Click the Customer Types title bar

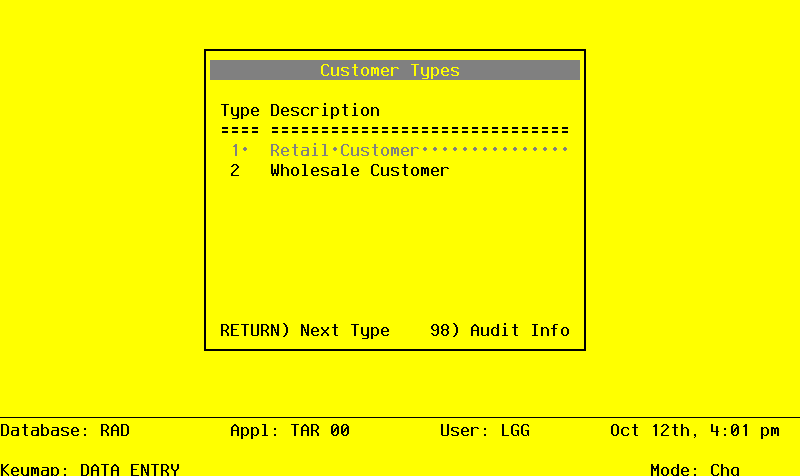point(394,70)
